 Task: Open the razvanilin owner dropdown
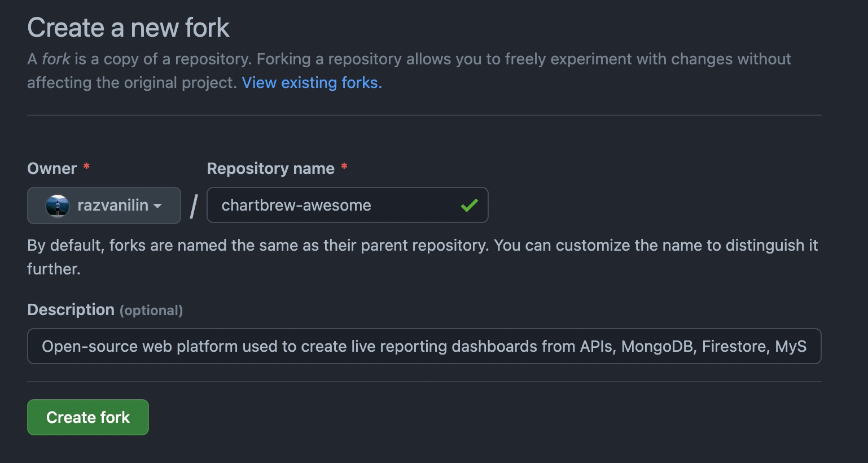point(104,206)
